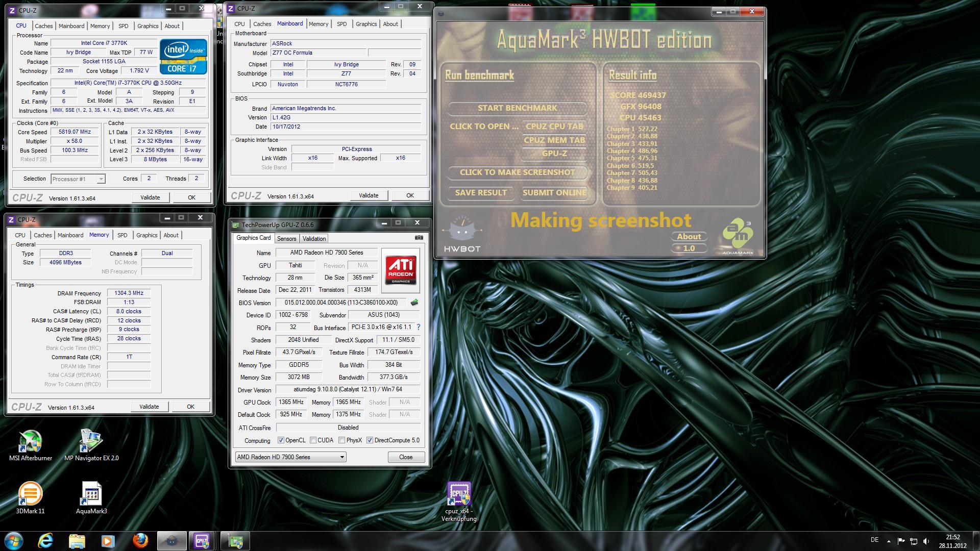Toggle the DirectCompute 5.0 checkbox
This screenshot has width=980, height=551.
click(x=370, y=440)
